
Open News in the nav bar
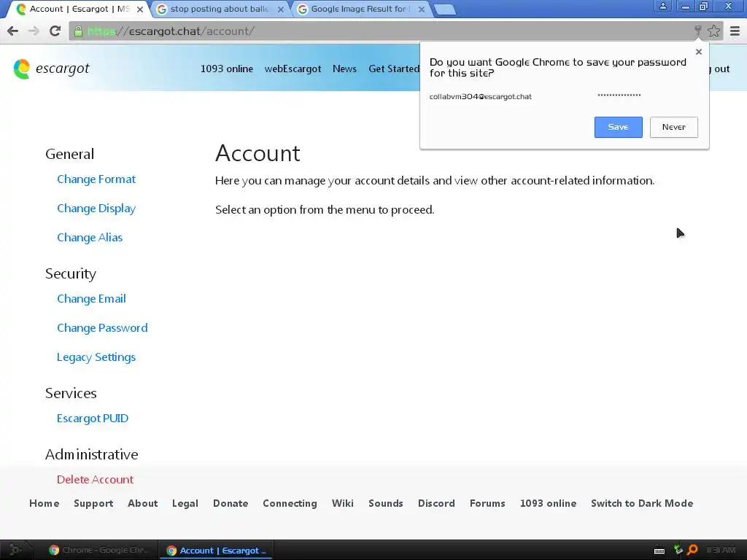[344, 69]
